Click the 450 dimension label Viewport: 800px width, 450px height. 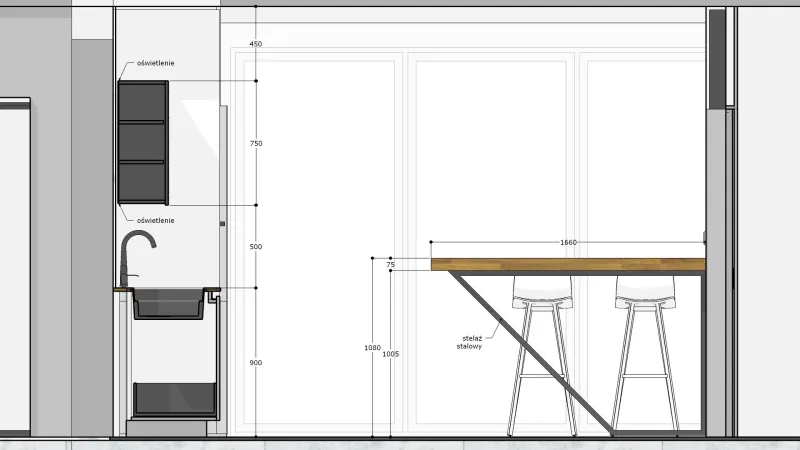click(x=256, y=44)
